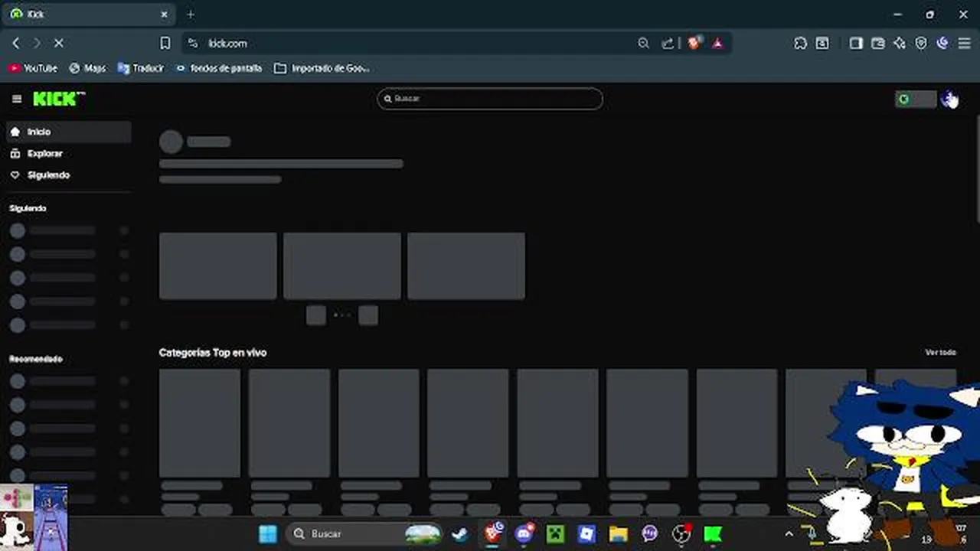Image resolution: width=980 pixels, height=551 pixels.
Task: Open OBS Studio from the taskbar
Action: tap(681, 533)
